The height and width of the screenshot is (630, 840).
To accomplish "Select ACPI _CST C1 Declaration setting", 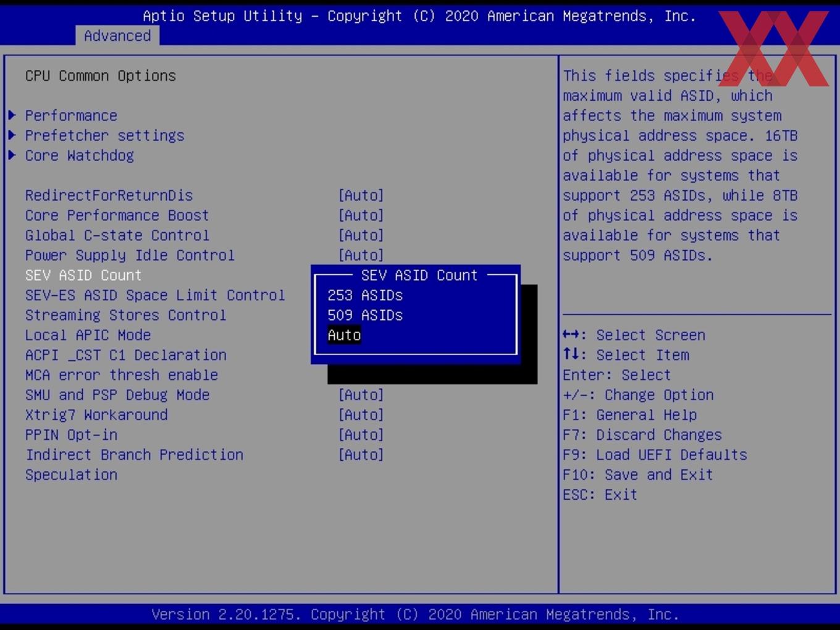I will [125, 355].
